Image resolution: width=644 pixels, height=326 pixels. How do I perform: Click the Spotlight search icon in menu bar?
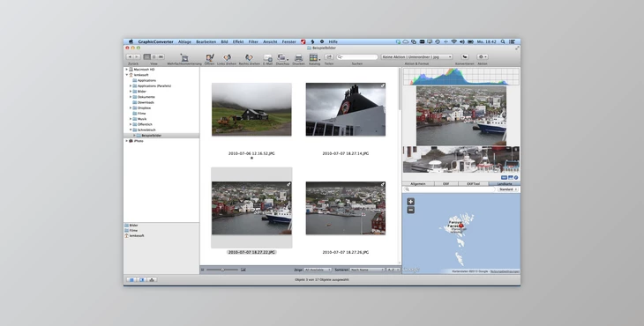503,41
